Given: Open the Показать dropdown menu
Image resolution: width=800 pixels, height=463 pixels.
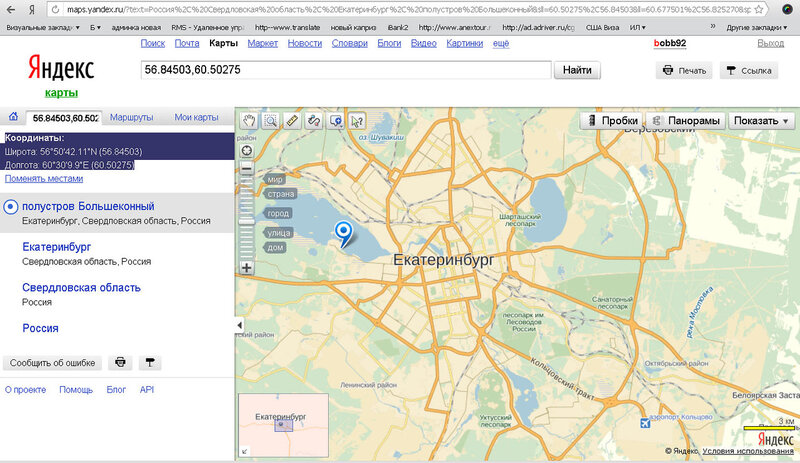Looking at the screenshot, I should (x=761, y=121).
